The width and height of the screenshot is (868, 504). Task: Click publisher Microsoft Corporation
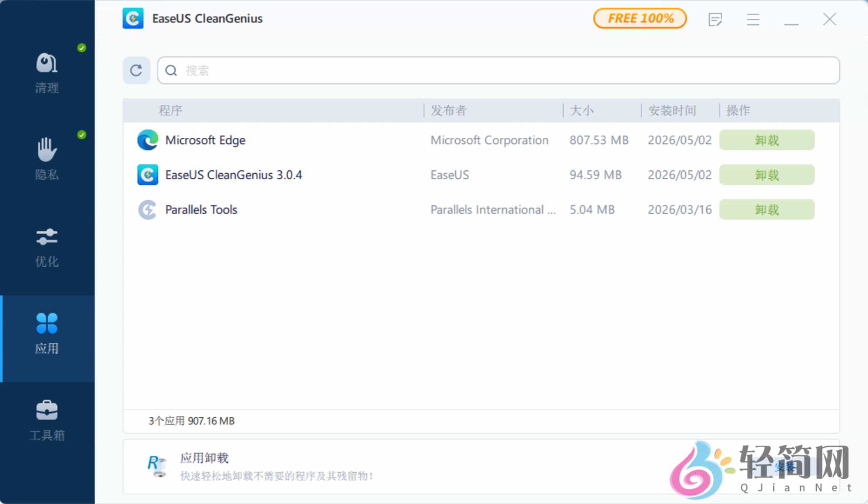coord(489,140)
